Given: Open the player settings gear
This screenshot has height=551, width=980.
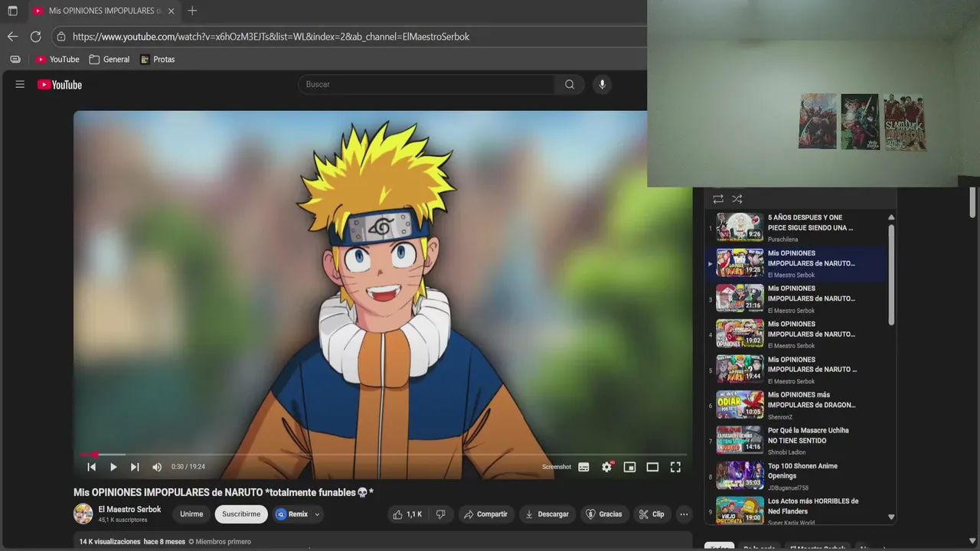Looking at the screenshot, I should (x=607, y=467).
